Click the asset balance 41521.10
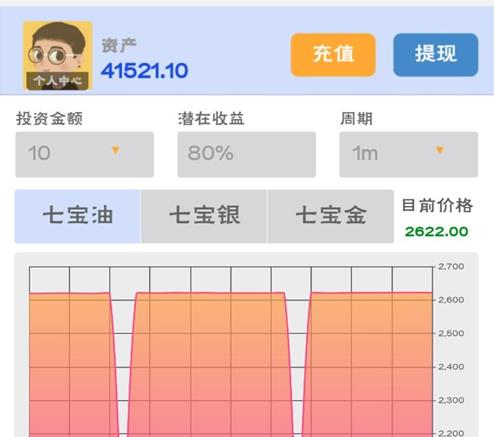This screenshot has height=437, width=494. tap(144, 71)
